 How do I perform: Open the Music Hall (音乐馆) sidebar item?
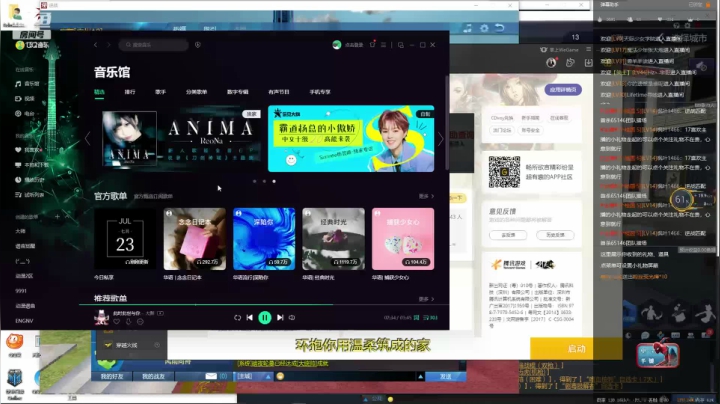(x=27, y=84)
